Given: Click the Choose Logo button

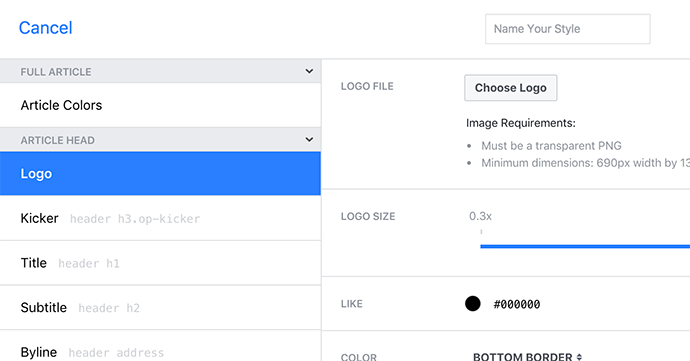Looking at the screenshot, I should coord(510,88).
